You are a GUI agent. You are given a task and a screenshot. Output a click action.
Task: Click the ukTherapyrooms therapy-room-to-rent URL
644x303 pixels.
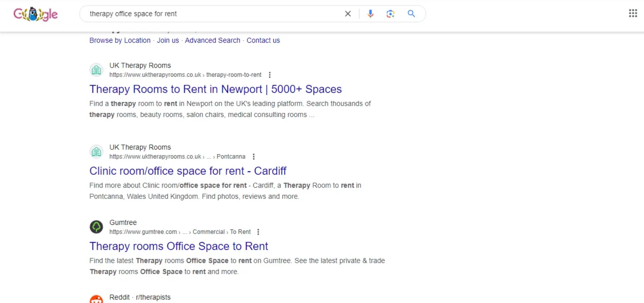pyautogui.click(x=185, y=75)
